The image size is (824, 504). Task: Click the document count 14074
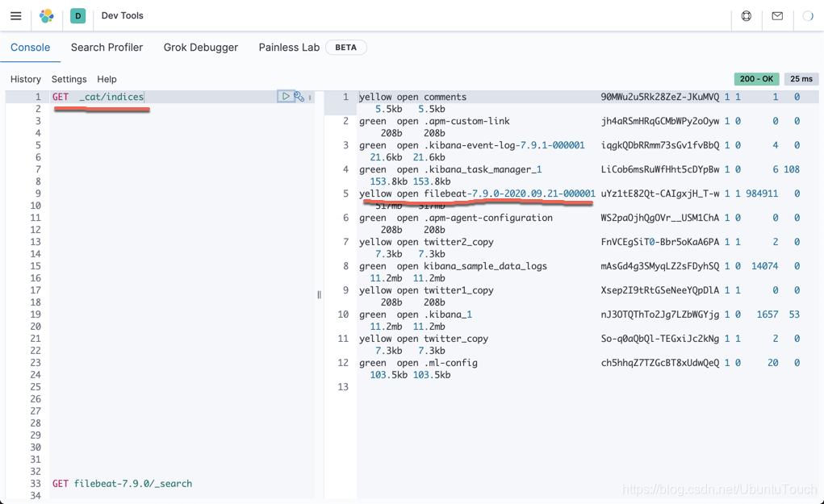point(764,265)
